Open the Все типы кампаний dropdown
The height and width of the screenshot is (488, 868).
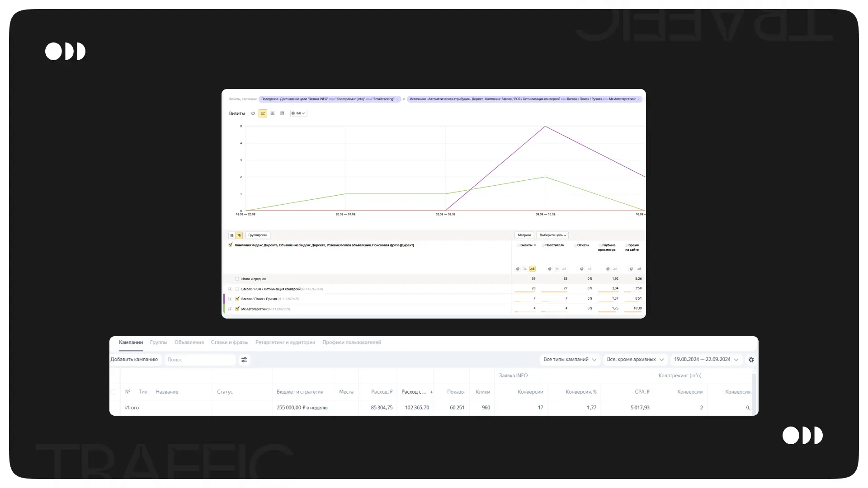(x=570, y=360)
